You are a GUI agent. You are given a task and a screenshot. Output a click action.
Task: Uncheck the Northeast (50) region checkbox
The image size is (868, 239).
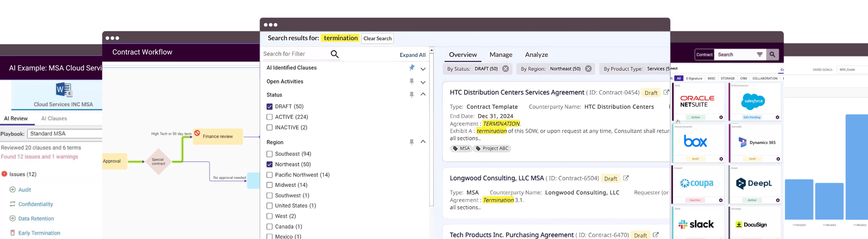(x=270, y=164)
